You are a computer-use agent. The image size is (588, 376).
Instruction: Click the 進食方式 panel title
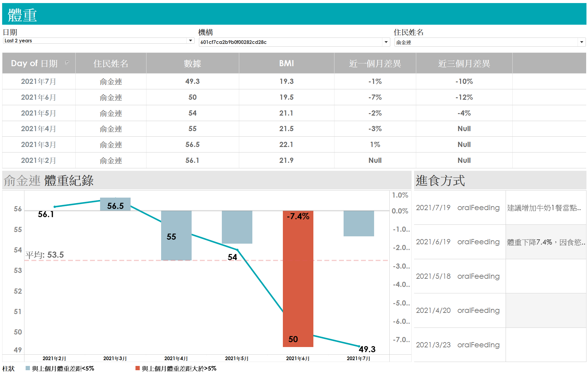coord(440,181)
